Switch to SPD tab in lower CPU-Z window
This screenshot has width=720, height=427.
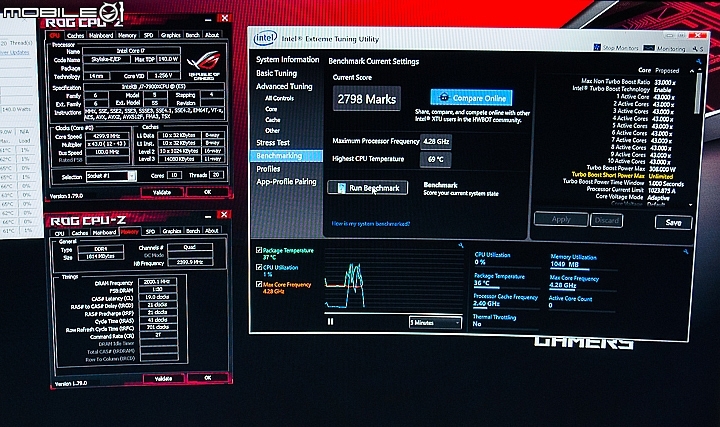tap(150, 231)
